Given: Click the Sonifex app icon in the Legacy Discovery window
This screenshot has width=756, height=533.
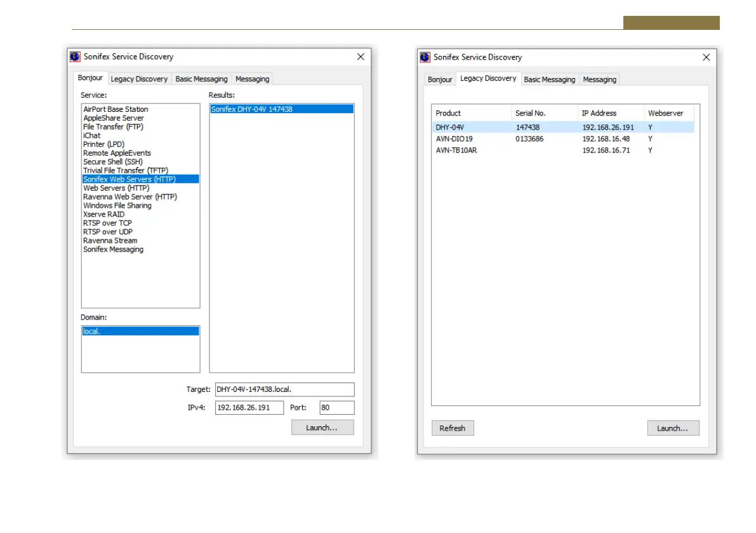Looking at the screenshot, I should pos(425,57).
